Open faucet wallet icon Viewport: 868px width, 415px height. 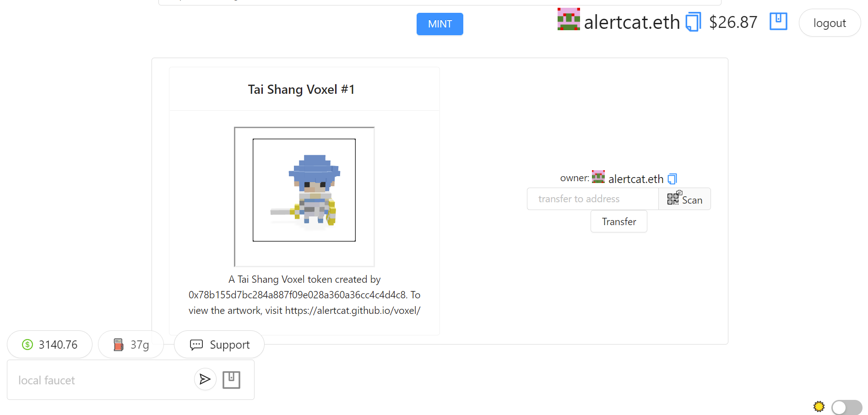click(x=231, y=380)
